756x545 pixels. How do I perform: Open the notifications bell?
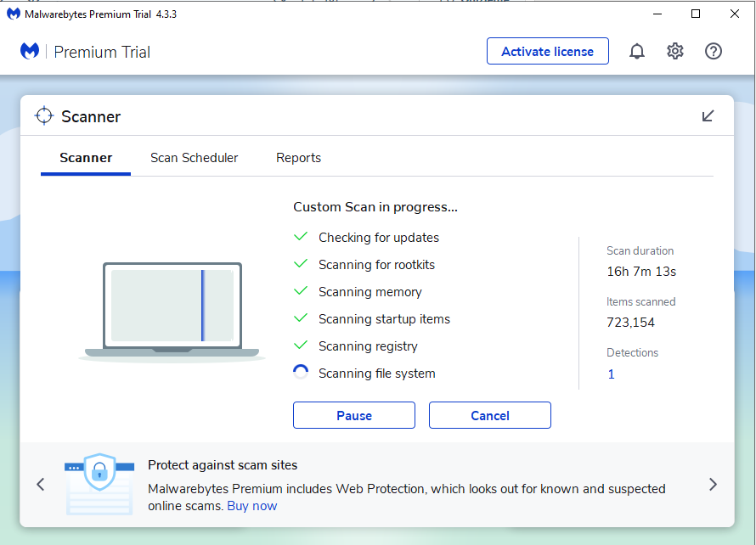point(636,51)
